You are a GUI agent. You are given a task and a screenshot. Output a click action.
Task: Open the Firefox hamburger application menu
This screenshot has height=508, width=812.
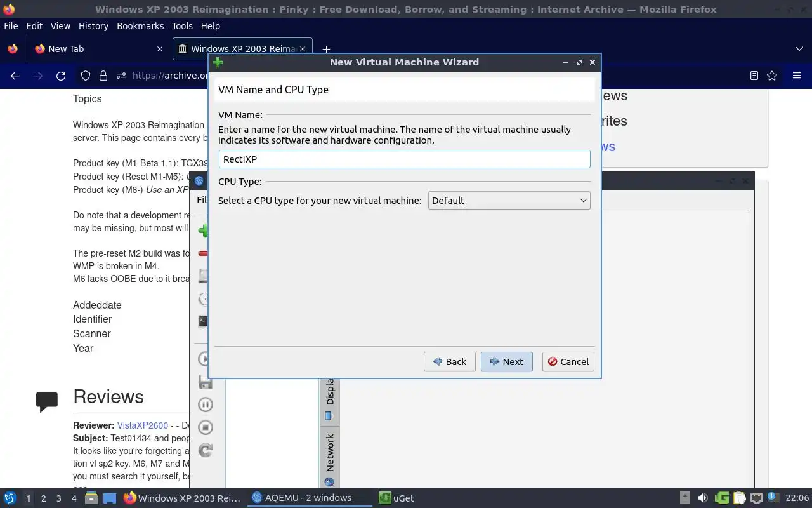(797, 76)
